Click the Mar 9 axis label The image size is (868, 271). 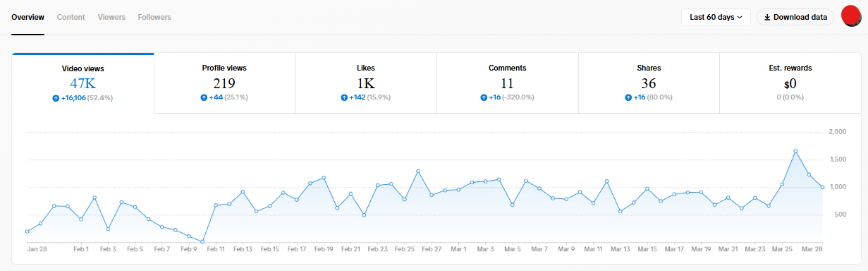566,249
